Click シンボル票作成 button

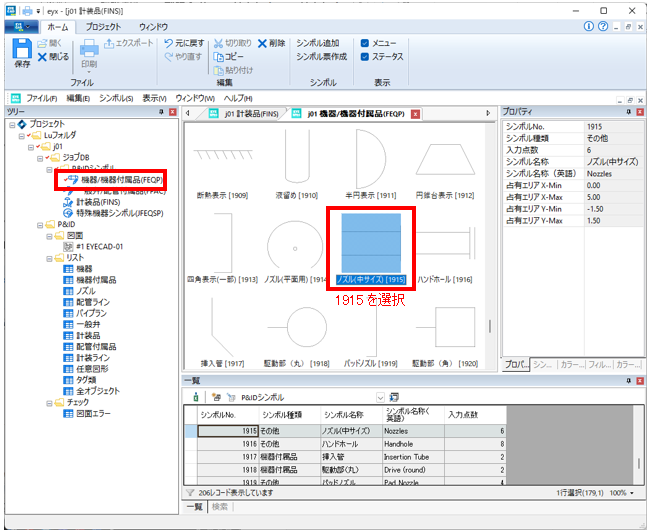[x=321, y=57]
